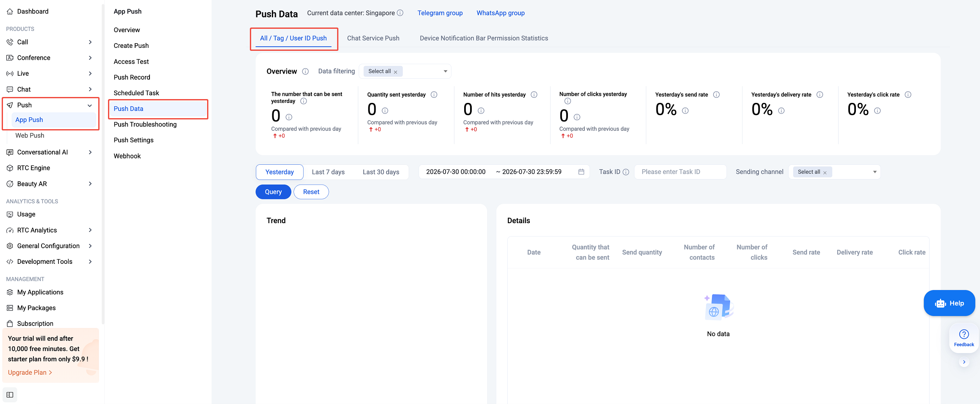The image size is (980, 404).
Task: Click info icon for Yesterday's send rate
Action: coord(716,94)
